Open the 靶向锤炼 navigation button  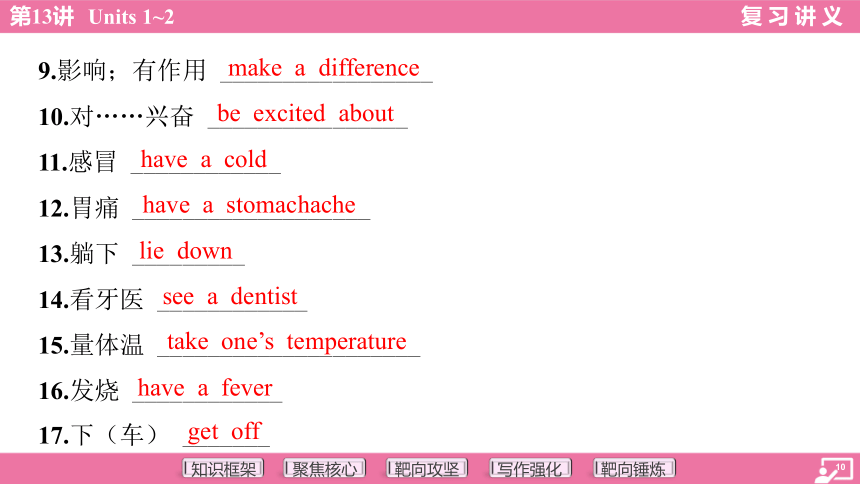[634, 469]
